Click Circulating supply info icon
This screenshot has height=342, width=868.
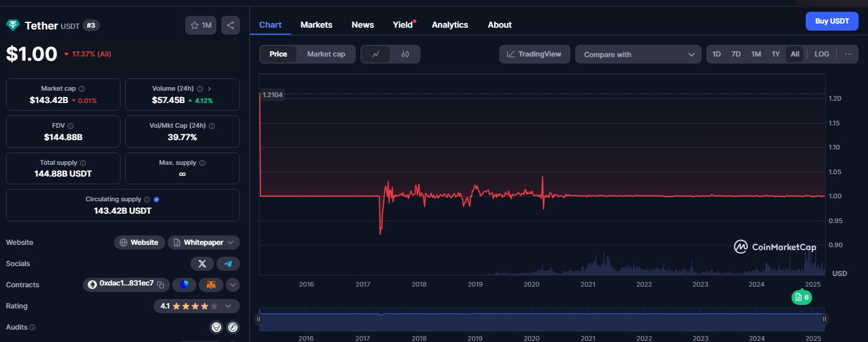coord(147,200)
